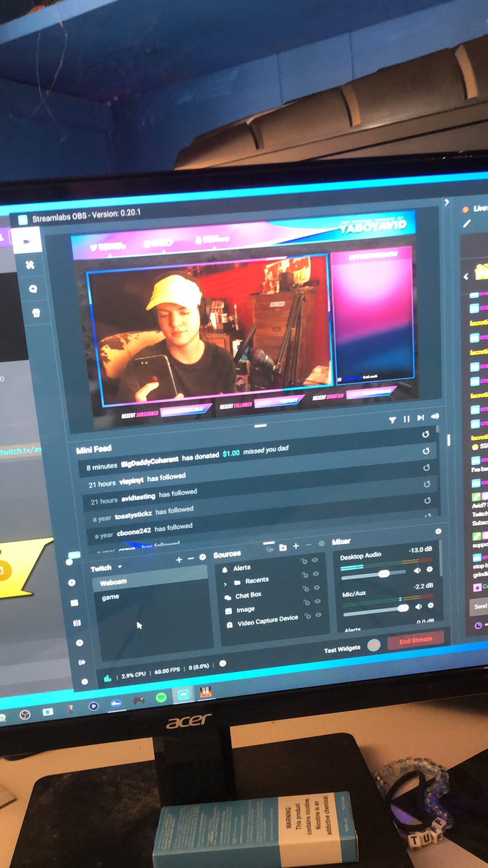
Task: Expand the Recents folder in Sources
Action: [x=225, y=583]
